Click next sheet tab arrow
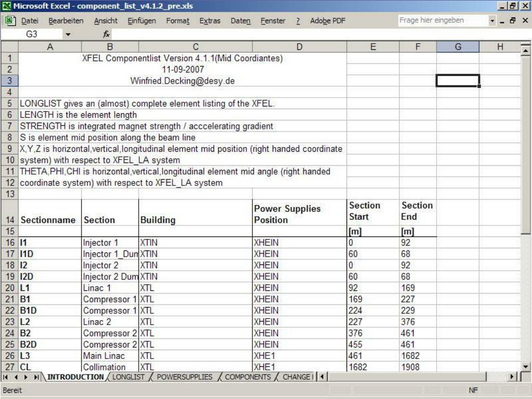Viewport: 532px width, 399px height. (26, 377)
